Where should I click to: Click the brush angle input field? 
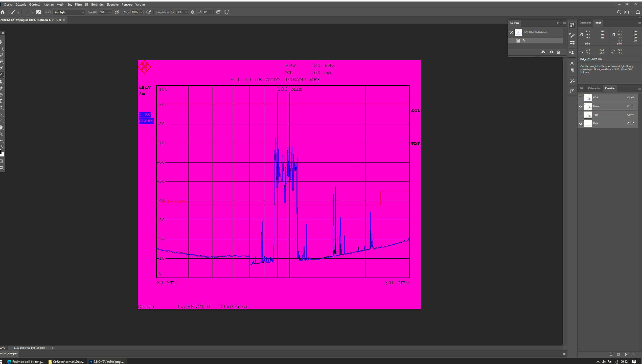point(207,12)
